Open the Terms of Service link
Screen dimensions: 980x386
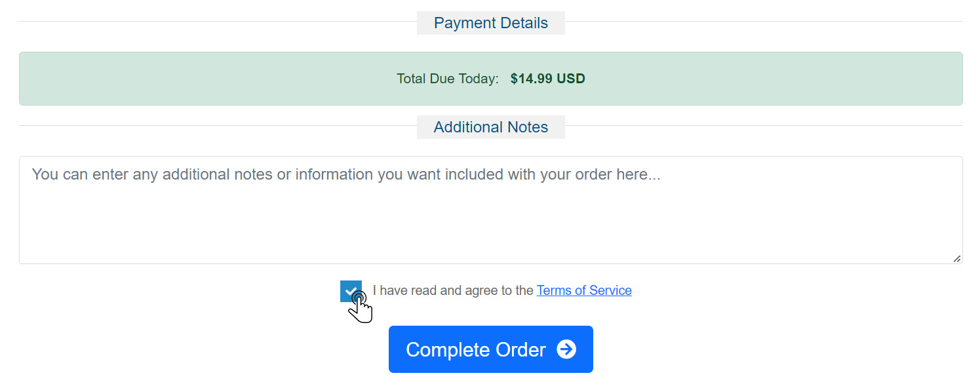click(x=584, y=290)
